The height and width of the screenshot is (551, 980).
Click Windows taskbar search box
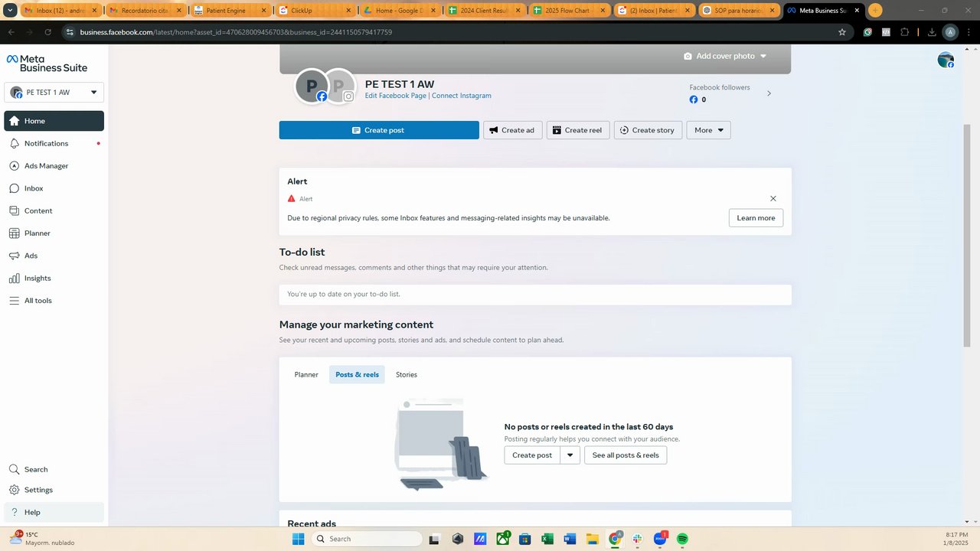coord(367,539)
